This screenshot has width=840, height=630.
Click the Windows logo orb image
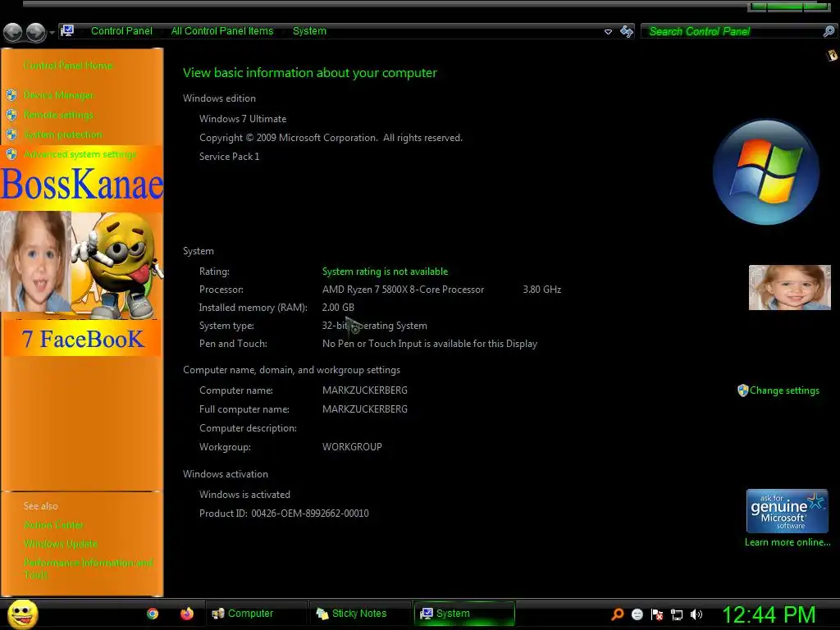[766, 172]
